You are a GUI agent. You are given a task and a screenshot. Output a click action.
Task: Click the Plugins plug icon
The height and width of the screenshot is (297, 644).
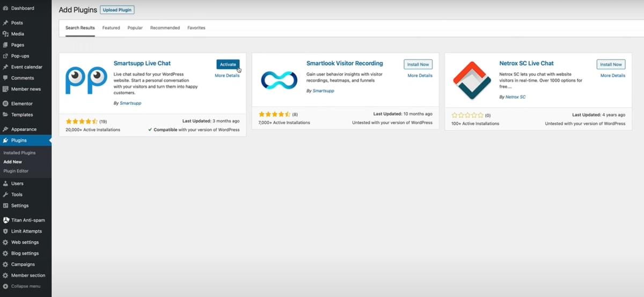pos(5,140)
